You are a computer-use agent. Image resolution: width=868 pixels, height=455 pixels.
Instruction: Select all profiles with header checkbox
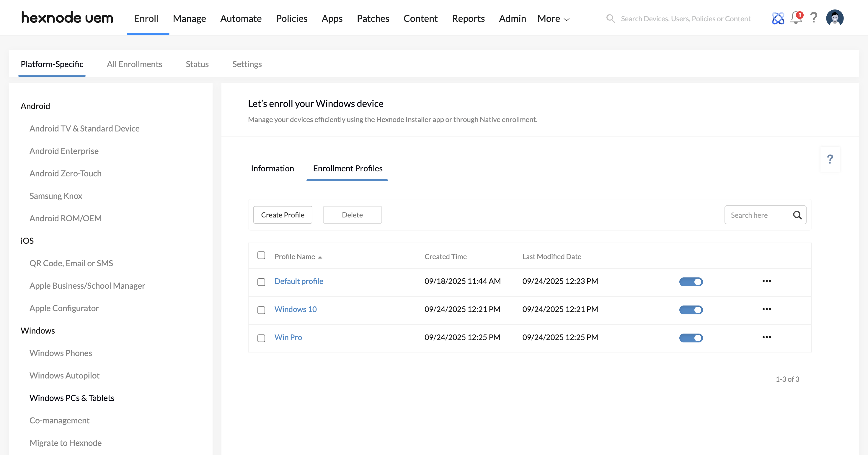(x=261, y=255)
